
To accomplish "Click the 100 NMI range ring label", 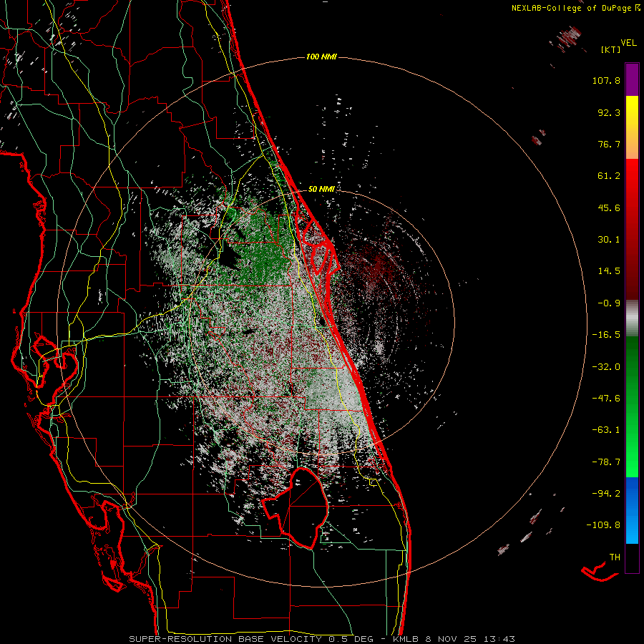I will pos(321,57).
